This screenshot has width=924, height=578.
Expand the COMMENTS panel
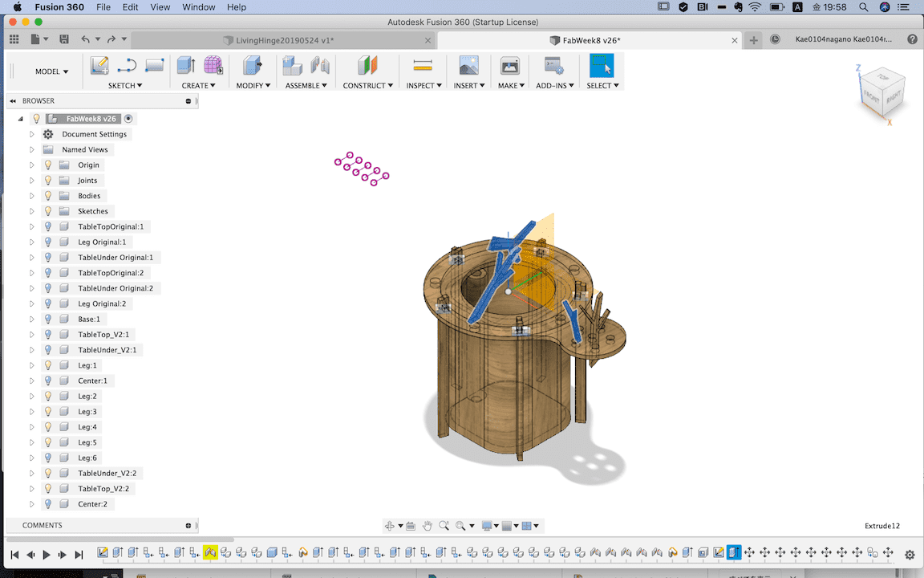[x=188, y=525]
